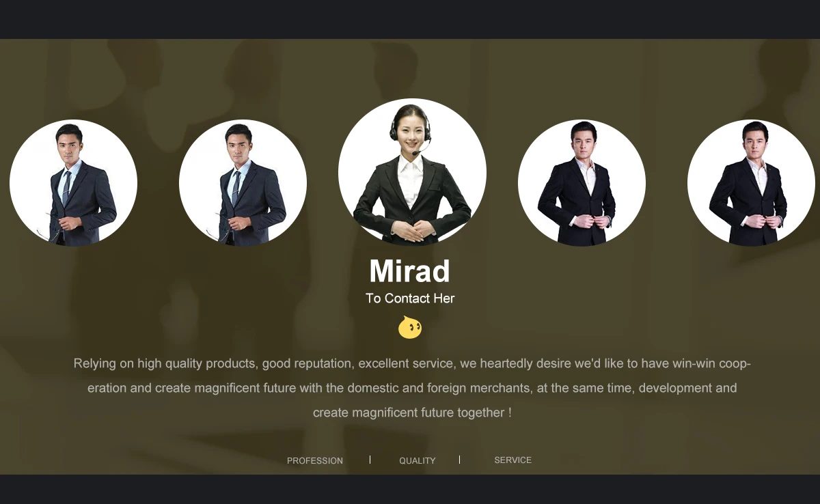Open the PROFESSION item

pos(315,461)
